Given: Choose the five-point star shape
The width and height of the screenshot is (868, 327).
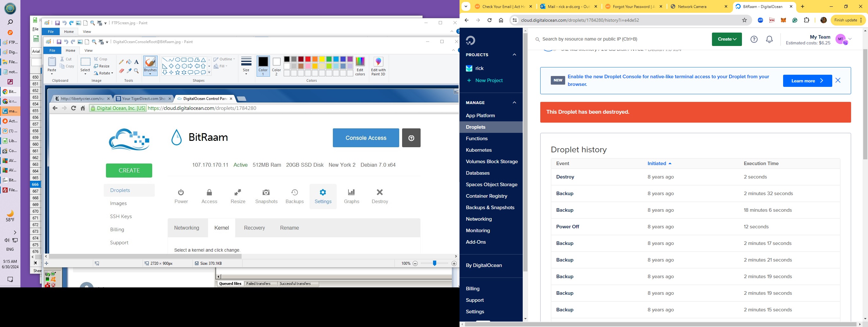Looking at the screenshot, I should pos(177,72).
